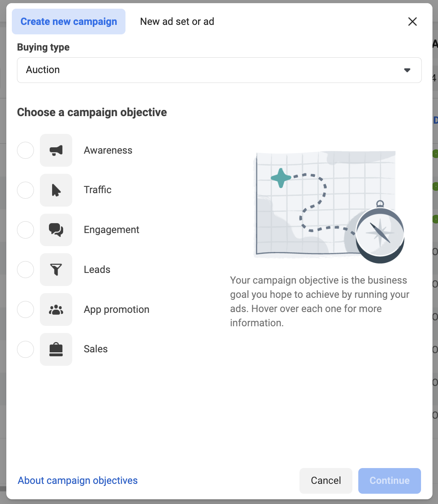Switch to Create new campaign tab
The height and width of the screenshot is (504, 438).
pos(69,22)
